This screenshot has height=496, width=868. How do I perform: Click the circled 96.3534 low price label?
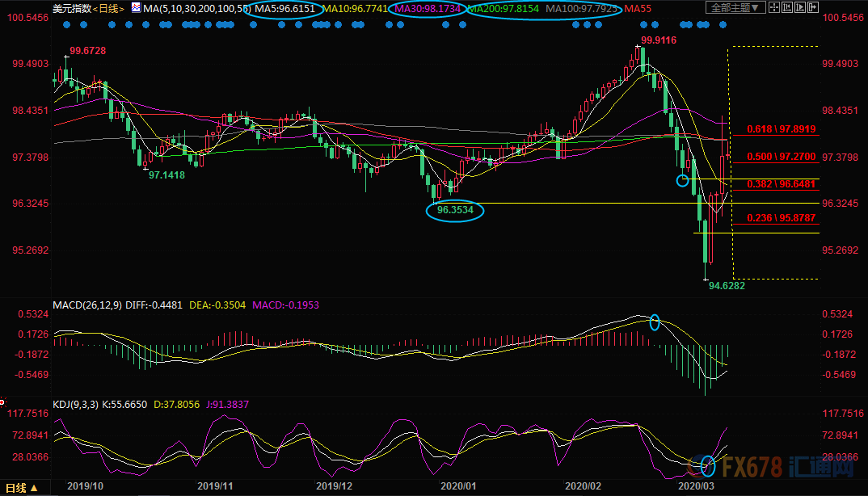tap(454, 211)
